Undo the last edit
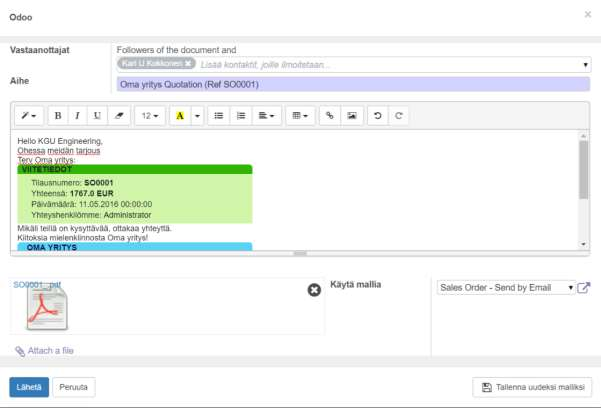The image size is (601, 408). [x=378, y=116]
